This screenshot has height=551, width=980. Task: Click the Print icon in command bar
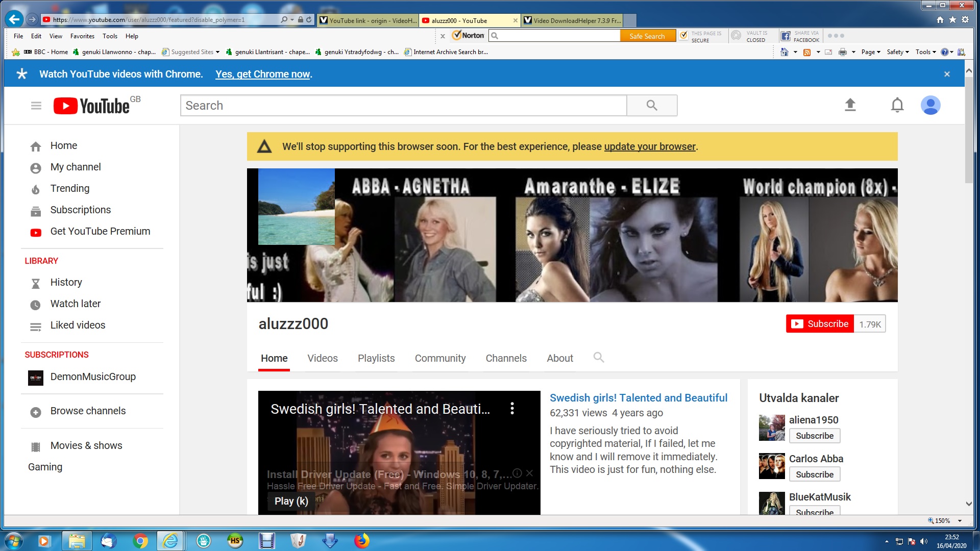pos(843,52)
